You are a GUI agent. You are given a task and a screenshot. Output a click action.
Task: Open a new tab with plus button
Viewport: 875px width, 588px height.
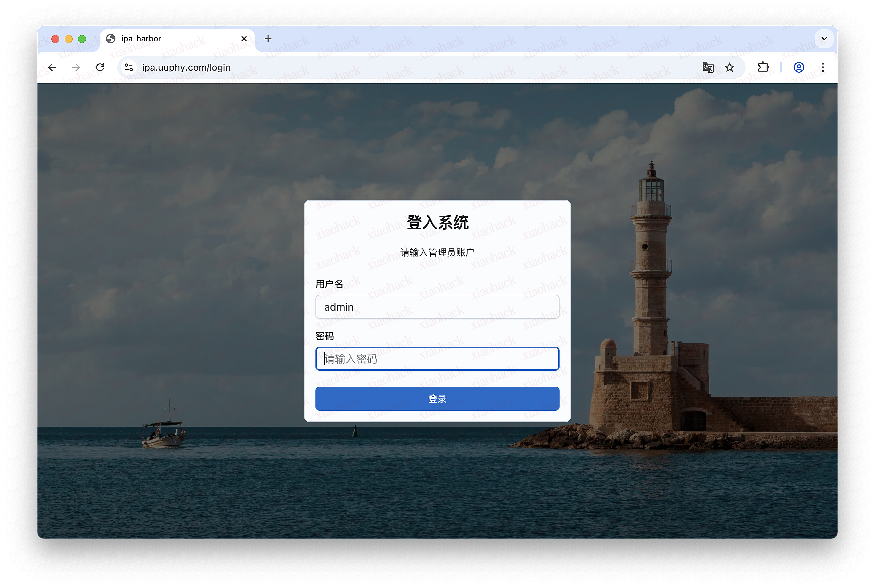(x=268, y=39)
